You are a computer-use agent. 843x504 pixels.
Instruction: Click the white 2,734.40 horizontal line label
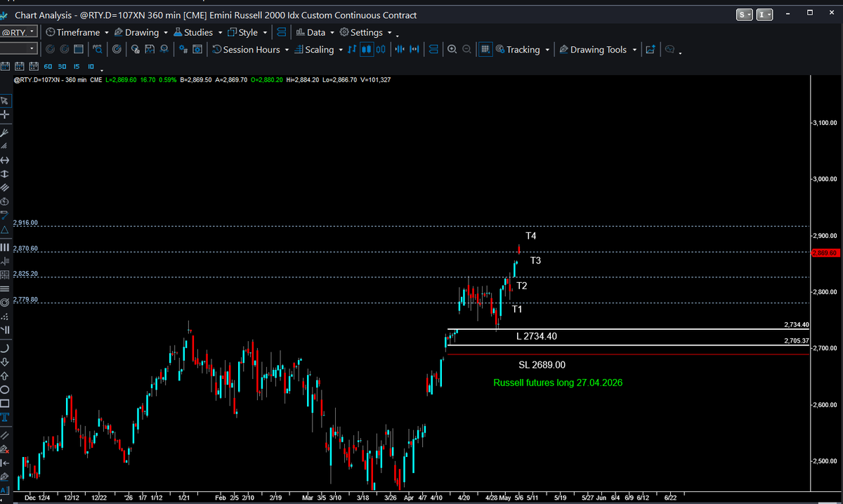click(797, 325)
